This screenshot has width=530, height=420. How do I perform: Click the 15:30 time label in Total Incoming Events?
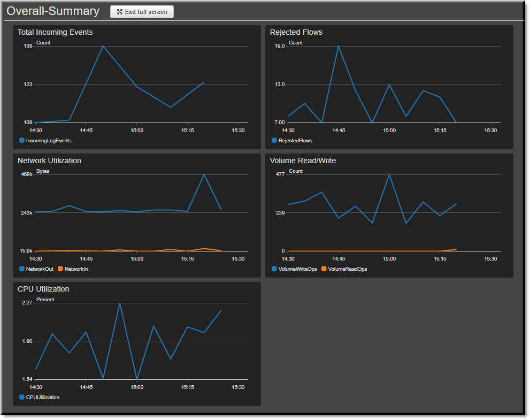pyautogui.click(x=239, y=131)
